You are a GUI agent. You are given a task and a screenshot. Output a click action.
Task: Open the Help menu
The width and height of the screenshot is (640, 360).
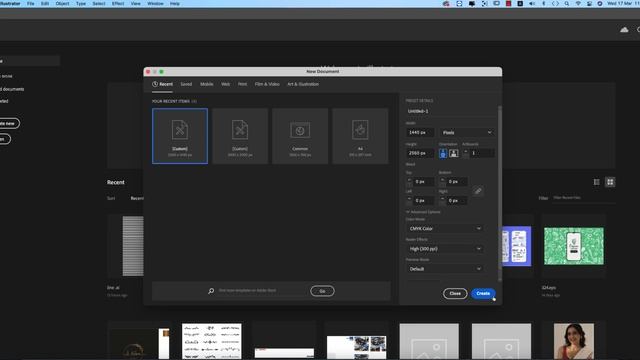click(175, 4)
